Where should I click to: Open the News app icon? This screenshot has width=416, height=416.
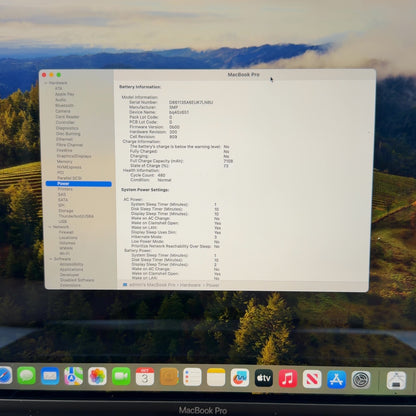(x=312, y=379)
